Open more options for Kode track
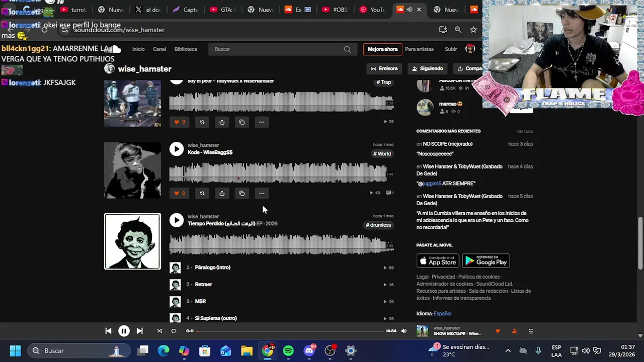This screenshot has height=362, width=644. pos(262,193)
